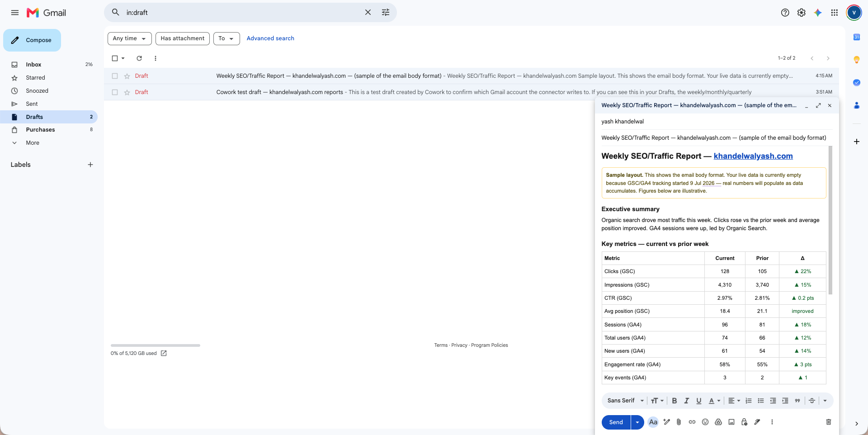Open more send options arrow
Viewport: 868px width, 435px height.
[x=637, y=422]
